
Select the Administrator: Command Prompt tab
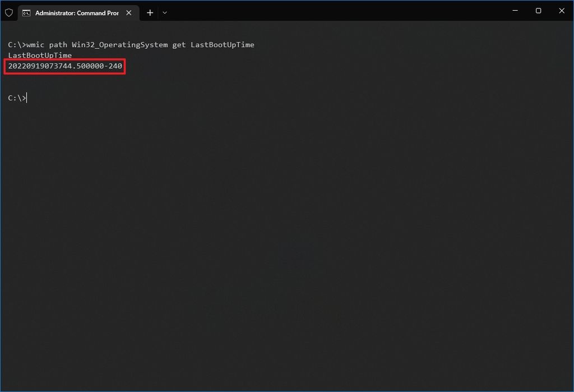[78, 12]
